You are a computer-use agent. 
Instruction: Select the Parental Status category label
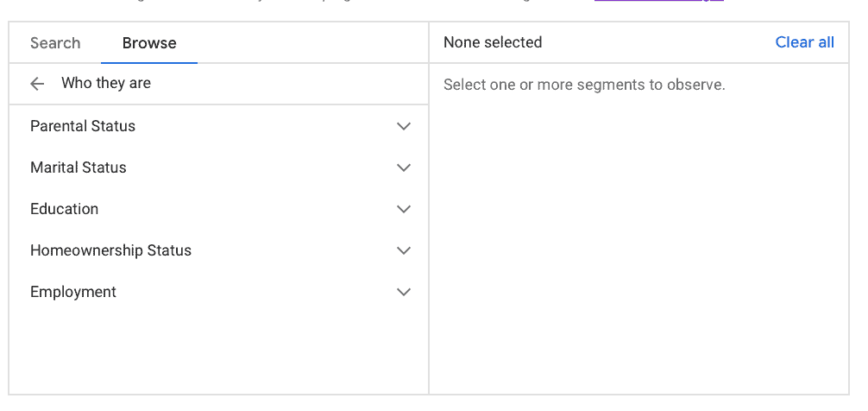pos(83,126)
